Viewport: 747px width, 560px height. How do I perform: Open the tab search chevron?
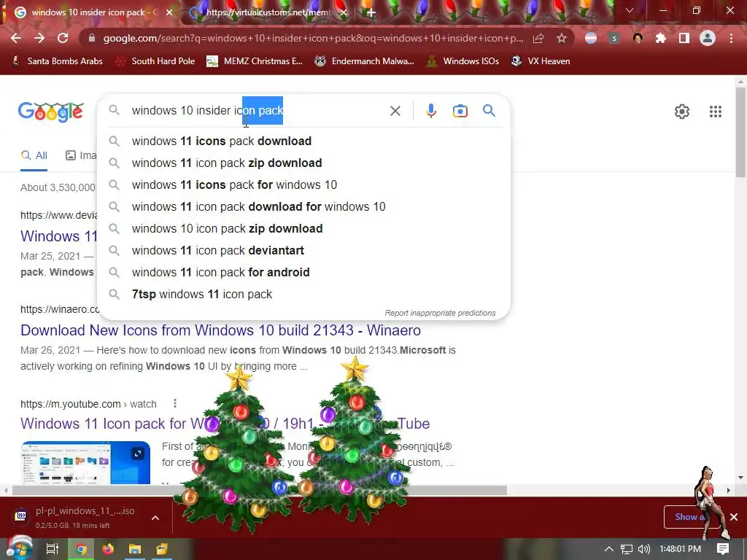pos(630,10)
